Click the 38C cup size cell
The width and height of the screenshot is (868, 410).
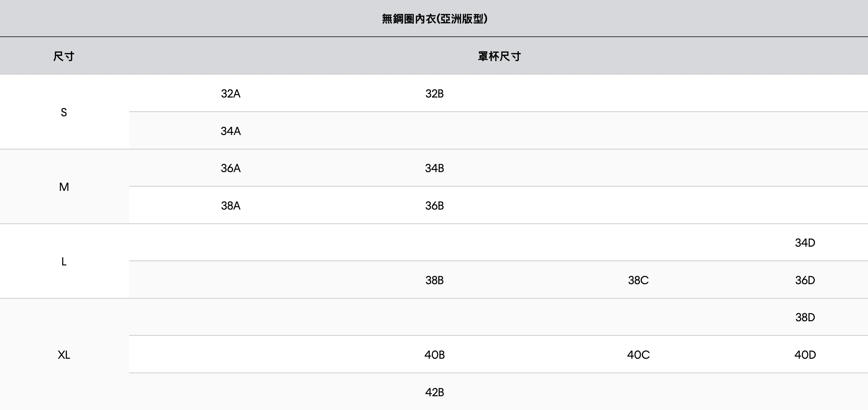tap(638, 280)
